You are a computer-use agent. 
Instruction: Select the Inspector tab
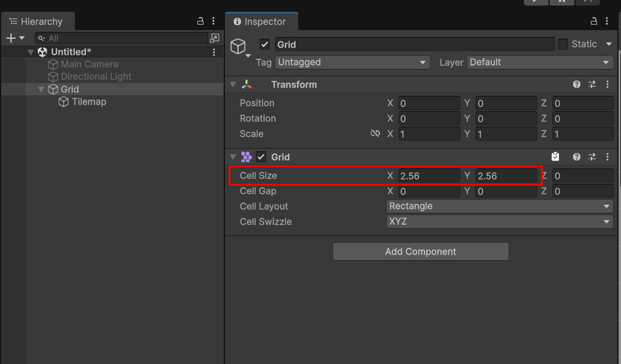260,22
